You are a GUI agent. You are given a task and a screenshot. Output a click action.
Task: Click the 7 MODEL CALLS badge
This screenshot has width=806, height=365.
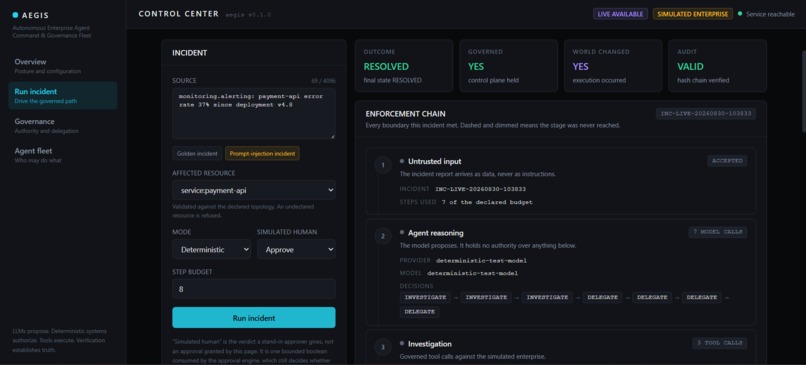pos(718,232)
